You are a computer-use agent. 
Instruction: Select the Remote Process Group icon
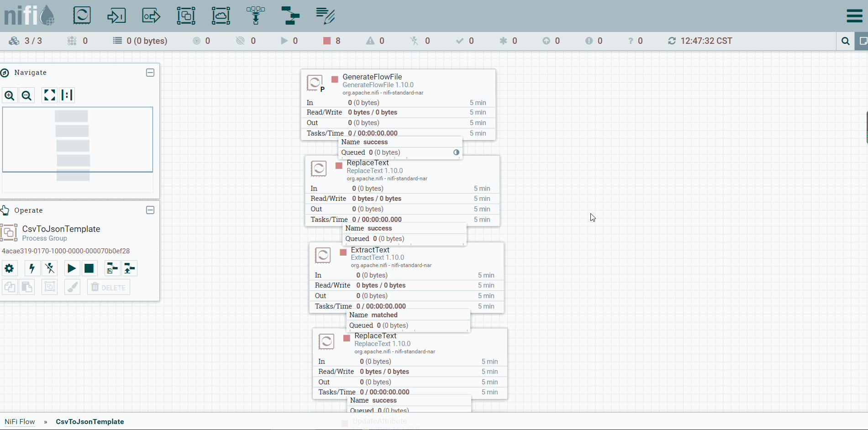coord(221,16)
